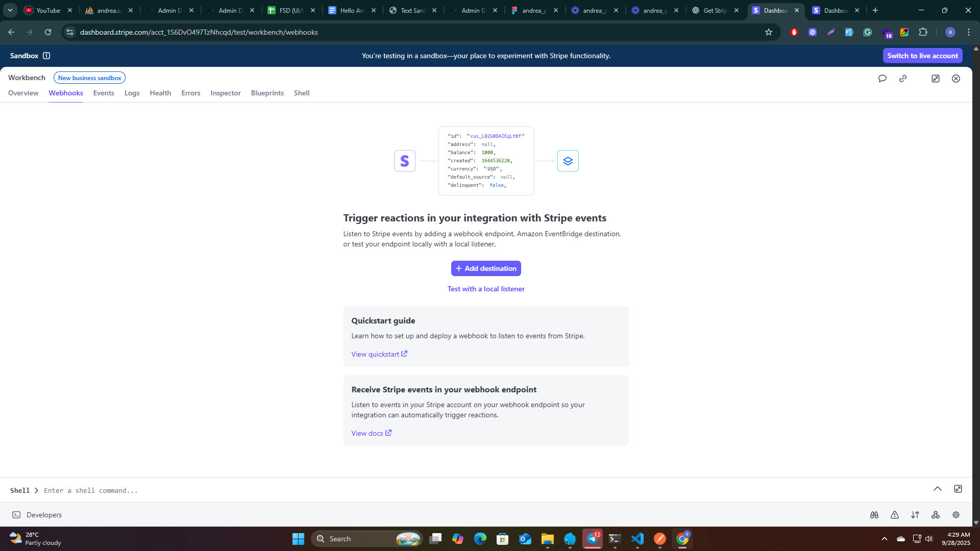
Task: Reload the page
Action: 48,32
